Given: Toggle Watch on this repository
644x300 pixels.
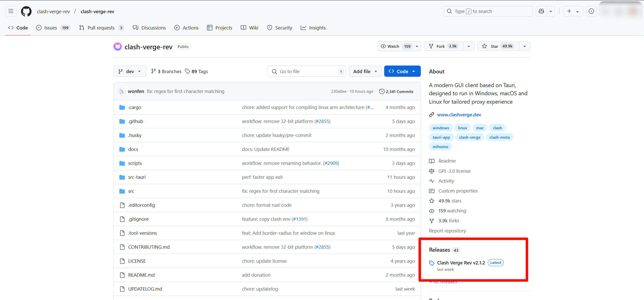Looking at the screenshot, I should pos(394,46).
